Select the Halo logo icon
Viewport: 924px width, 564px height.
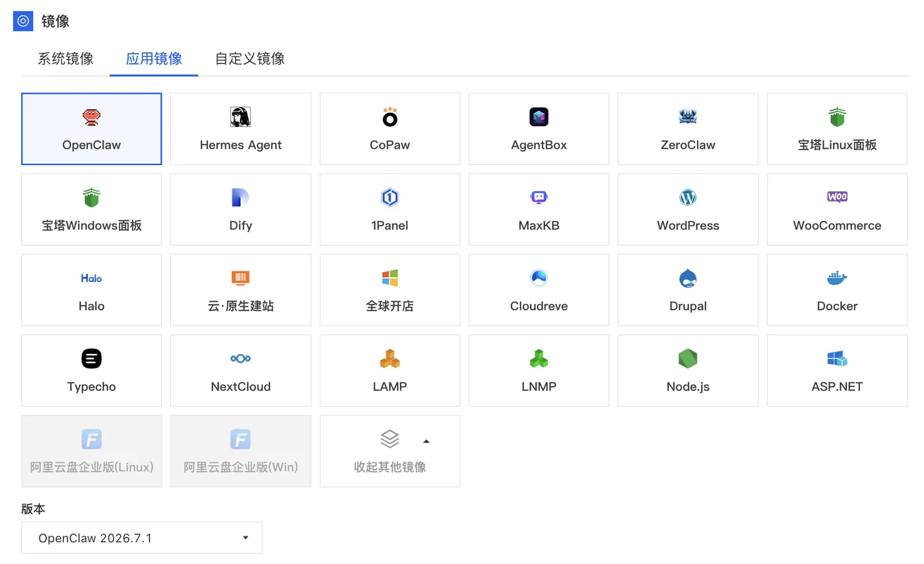92,278
